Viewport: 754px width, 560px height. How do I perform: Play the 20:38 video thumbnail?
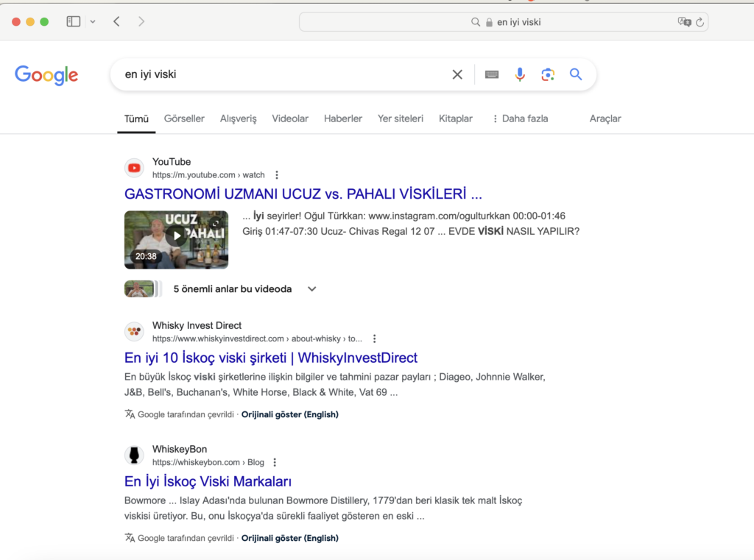(x=176, y=239)
